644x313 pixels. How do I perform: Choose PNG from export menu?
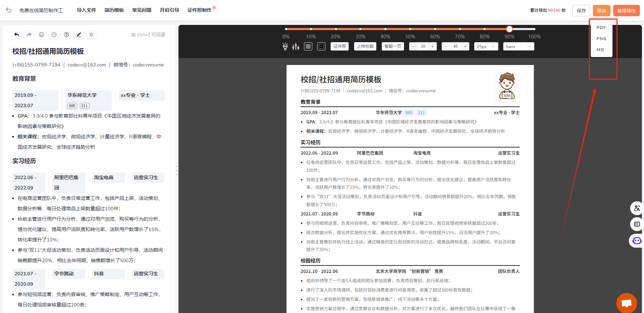click(x=601, y=39)
